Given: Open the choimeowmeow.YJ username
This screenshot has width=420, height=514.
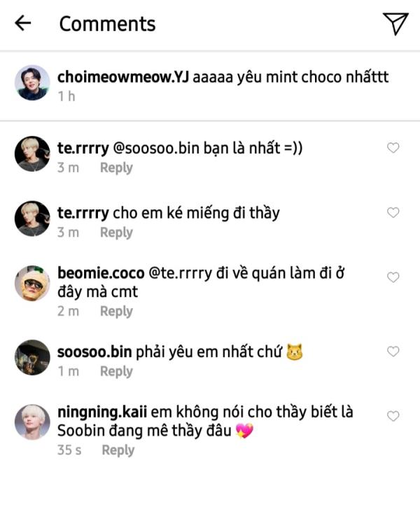Looking at the screenshot, I should point(123,77).
